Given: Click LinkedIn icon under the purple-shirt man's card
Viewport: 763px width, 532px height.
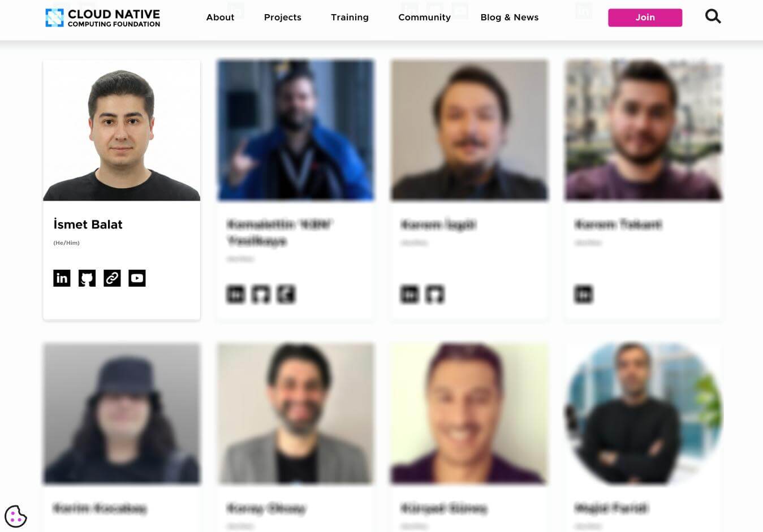Looking at the screenshot, I should [x=584, y=295].
